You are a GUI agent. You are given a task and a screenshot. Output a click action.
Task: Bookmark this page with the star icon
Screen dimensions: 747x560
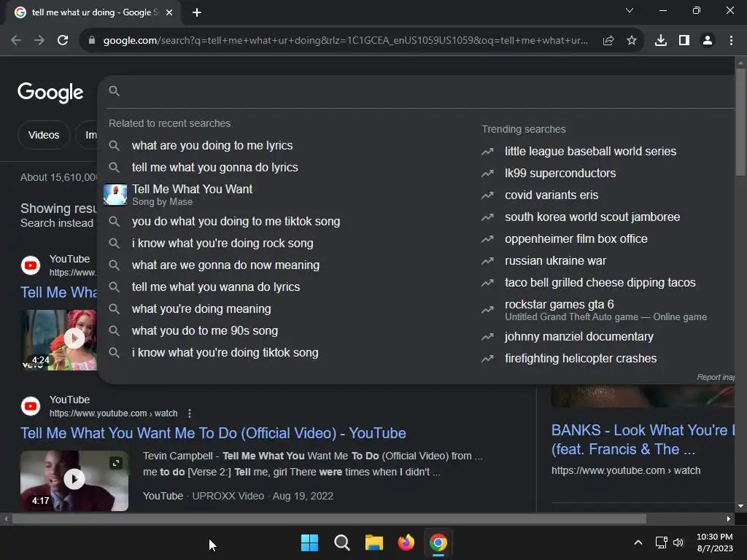click(632, 41)
